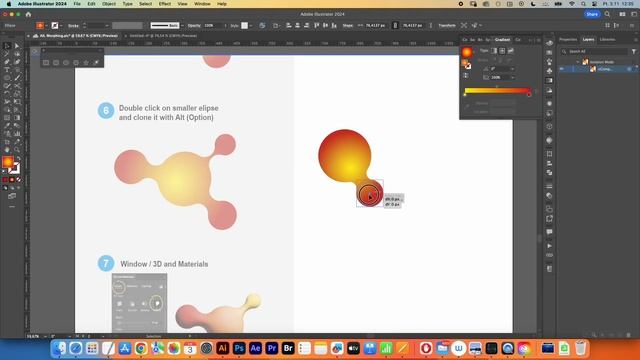Collapse the Isolation Mode layer tree

[578, 62]
